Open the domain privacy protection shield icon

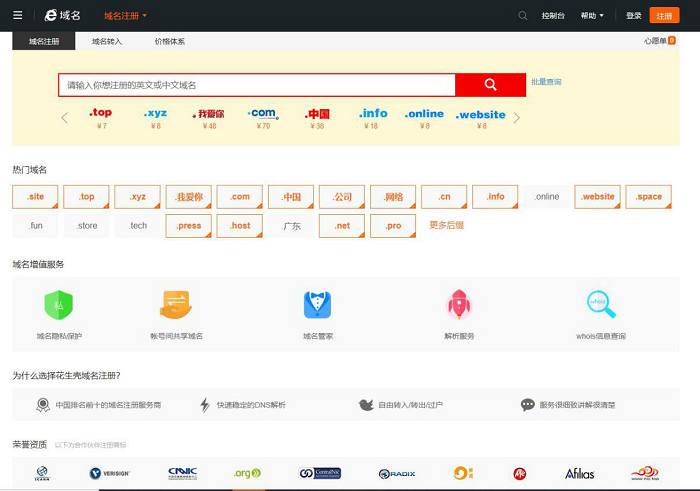coord(59,304)
